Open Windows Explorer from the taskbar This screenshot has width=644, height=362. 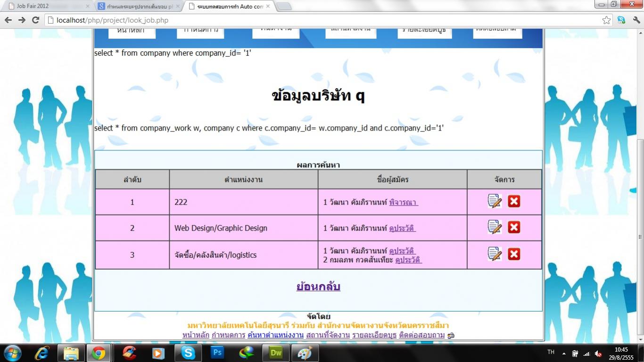[x=71, y=353]
